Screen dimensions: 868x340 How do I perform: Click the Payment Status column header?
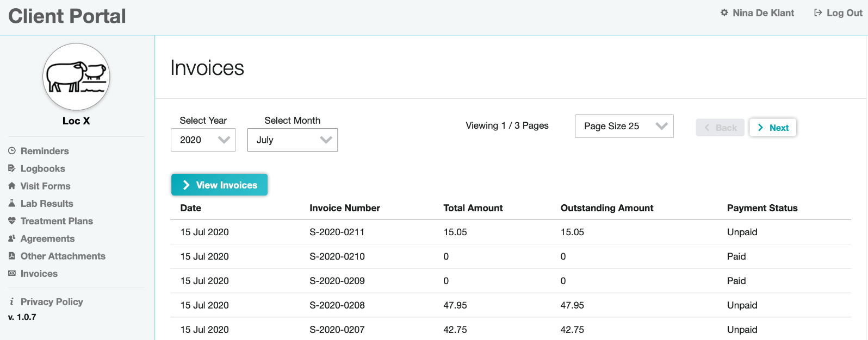(762, 208)
